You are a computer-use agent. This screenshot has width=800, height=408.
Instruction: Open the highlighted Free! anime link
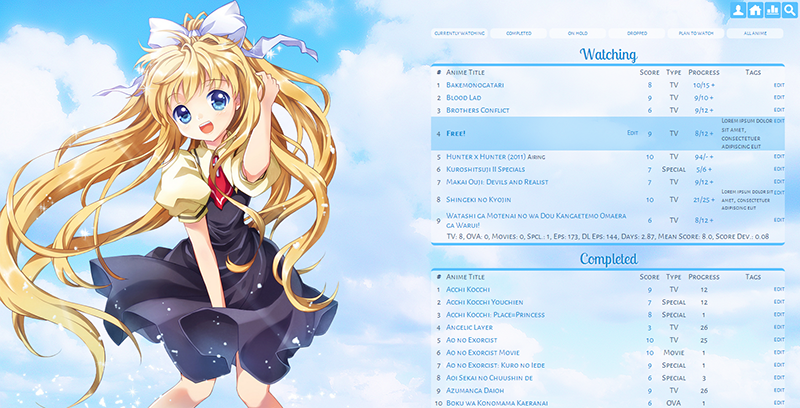point(456,134)
